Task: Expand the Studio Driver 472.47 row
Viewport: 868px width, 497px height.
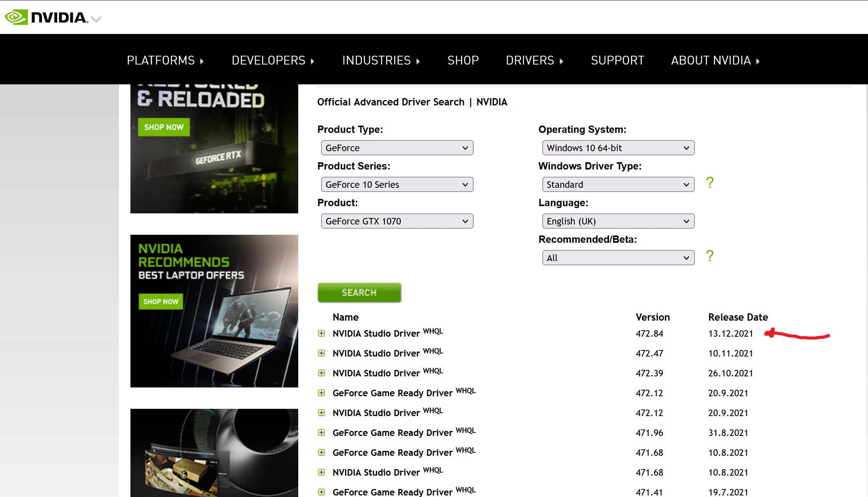Action: point(321,353)
